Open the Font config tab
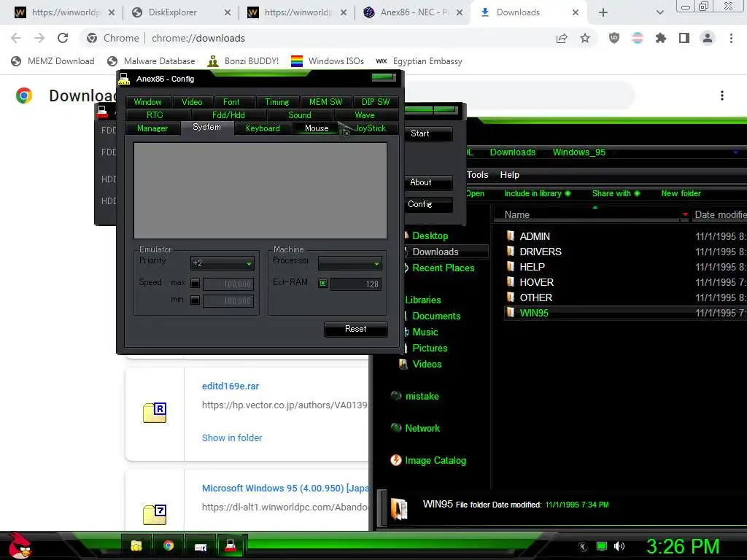The width and height of the screenshot is (747, 560). click(231, 102)
